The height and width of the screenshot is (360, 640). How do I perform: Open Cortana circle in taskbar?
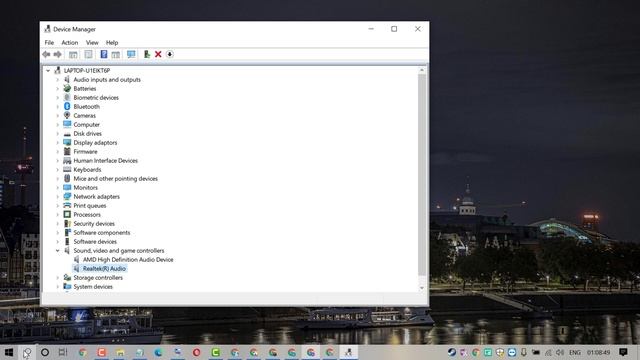[x=45, y=352]
